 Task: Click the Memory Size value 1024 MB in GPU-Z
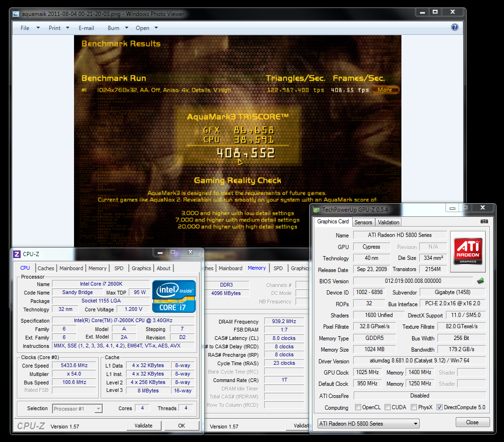[x=374, y=349]
